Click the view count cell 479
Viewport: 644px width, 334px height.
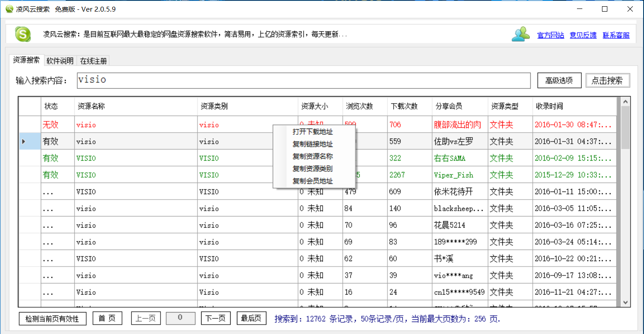pos(365,192)
